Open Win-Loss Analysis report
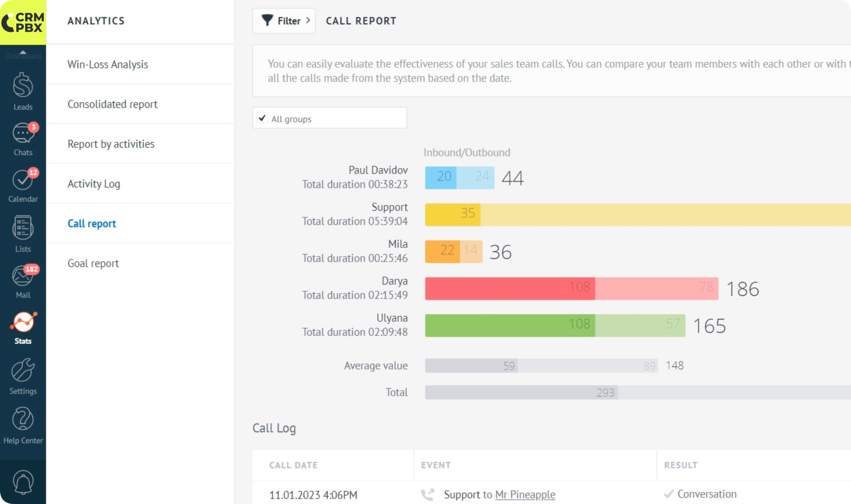Viewport: 851px width, 504px height. tap(108, 64)
